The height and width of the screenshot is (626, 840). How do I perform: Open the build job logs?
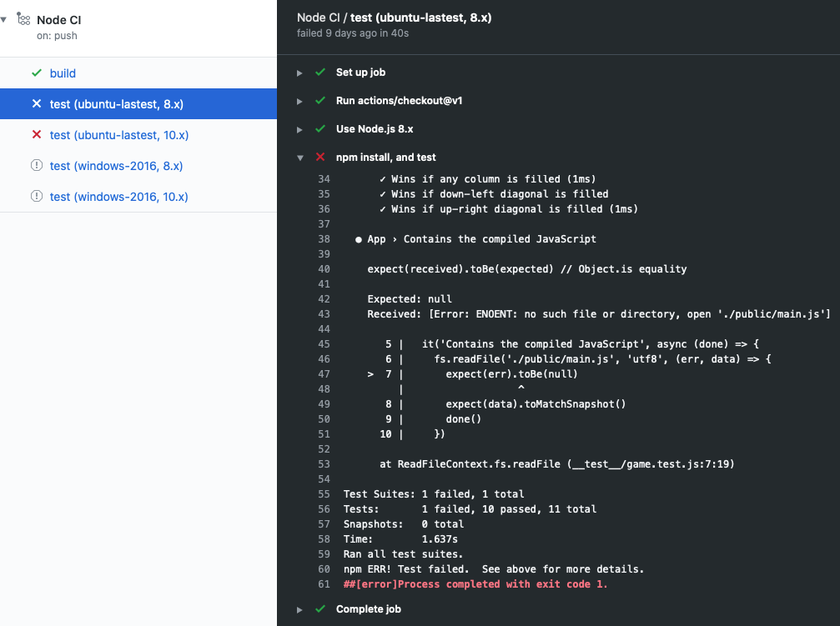pos(62,73)
